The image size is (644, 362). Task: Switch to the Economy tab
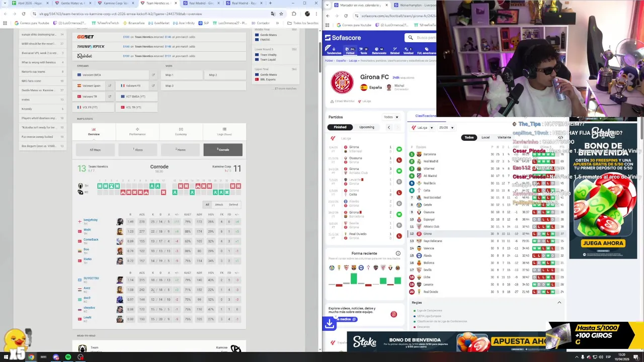[181, 132]
